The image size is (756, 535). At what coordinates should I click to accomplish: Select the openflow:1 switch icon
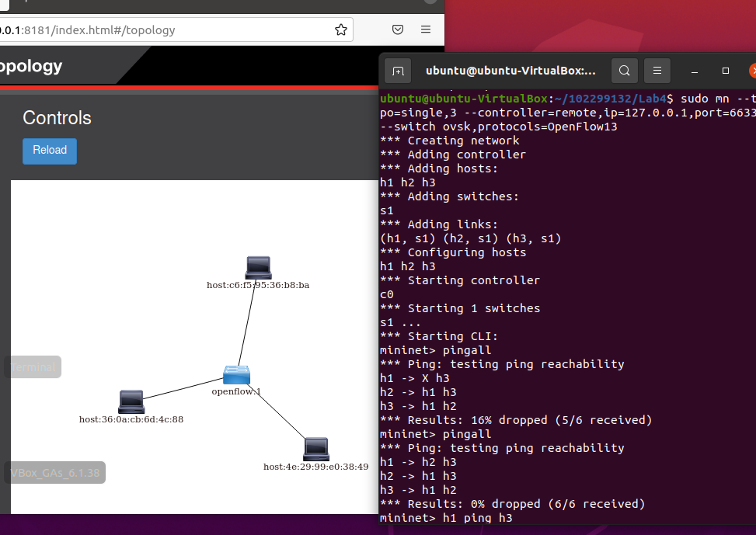tap(236, 375)
